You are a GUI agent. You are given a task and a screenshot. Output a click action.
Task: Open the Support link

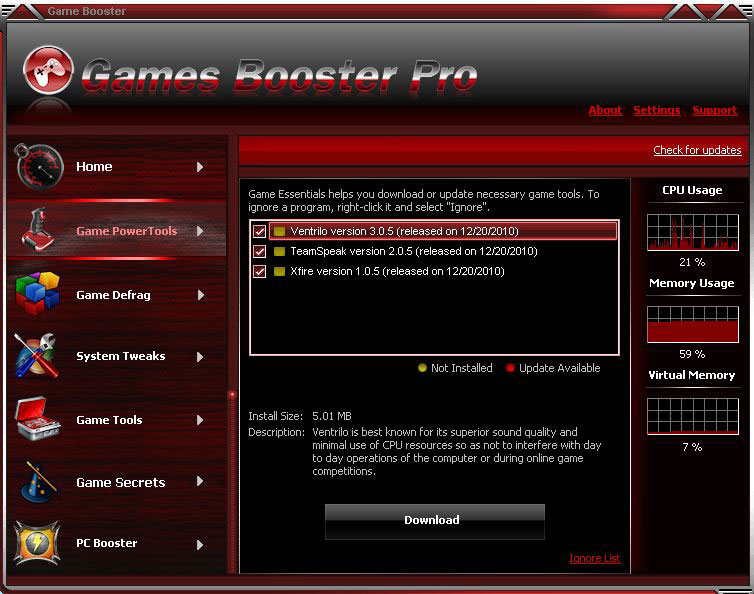(x=715, y=110)
